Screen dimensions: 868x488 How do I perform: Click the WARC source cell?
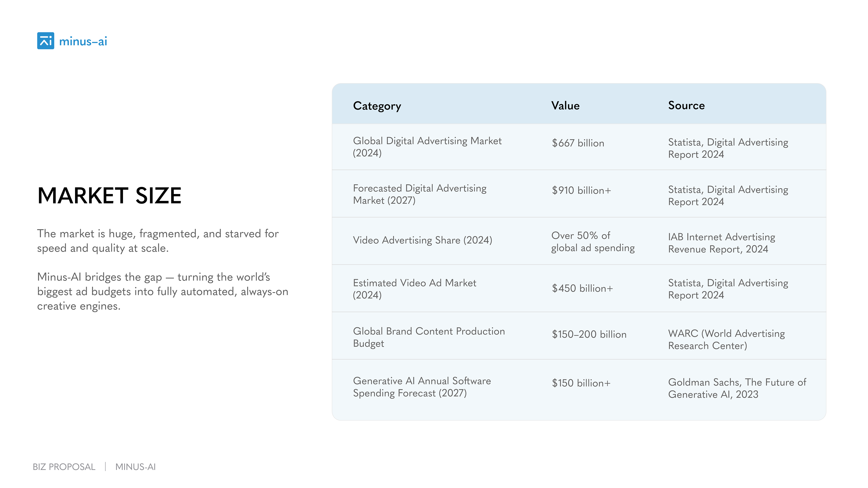tap(726, 339)
